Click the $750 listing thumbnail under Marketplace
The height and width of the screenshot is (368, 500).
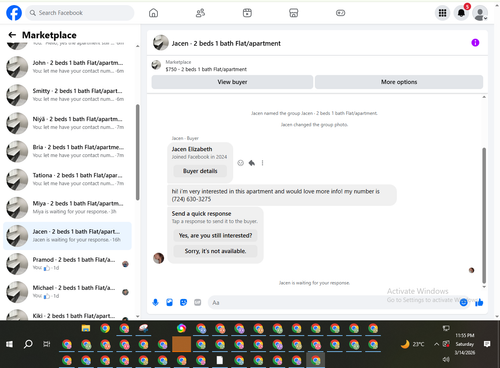pos(156,65)
